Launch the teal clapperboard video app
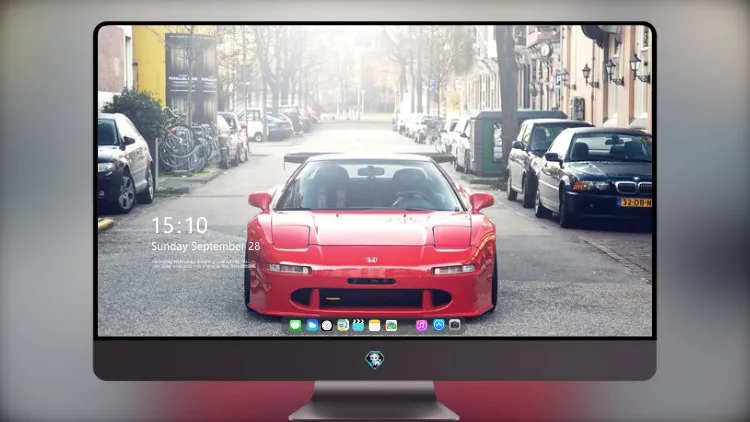Viewport: 750px width, 422px height. [358, 325]
